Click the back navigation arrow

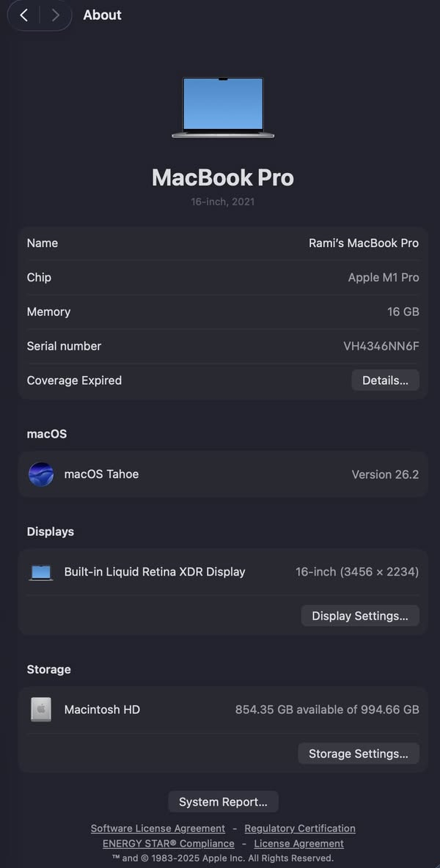click(24, 15)
